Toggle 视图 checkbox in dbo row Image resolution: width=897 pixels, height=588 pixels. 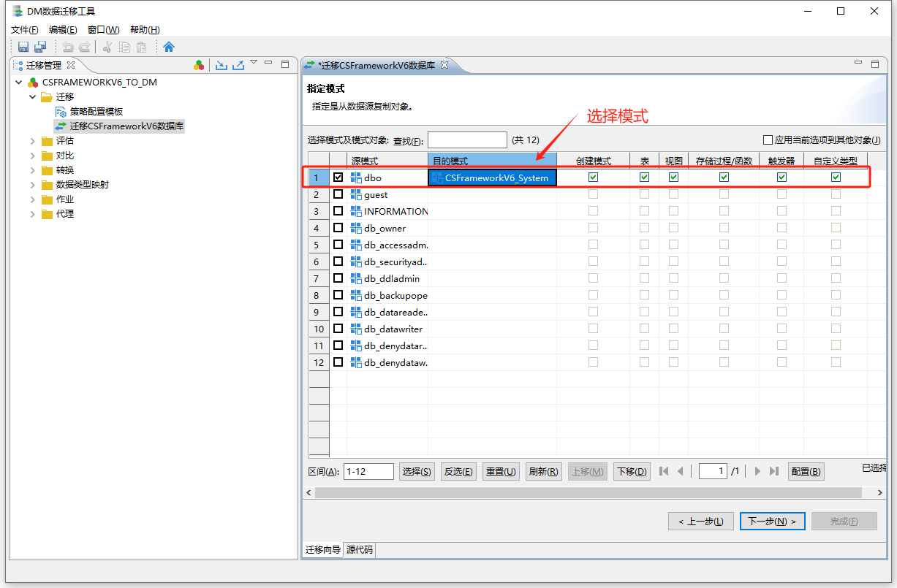tap(673, 177)
